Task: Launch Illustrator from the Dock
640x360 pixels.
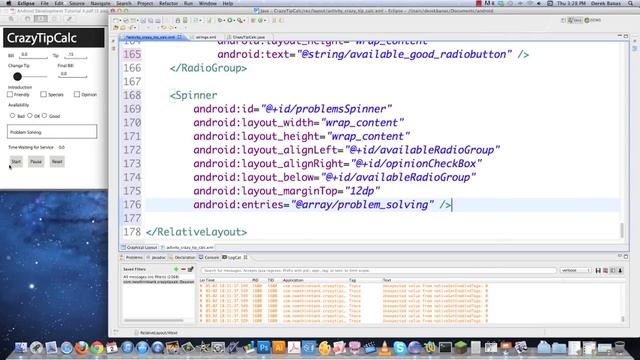Action: point(279,348)
